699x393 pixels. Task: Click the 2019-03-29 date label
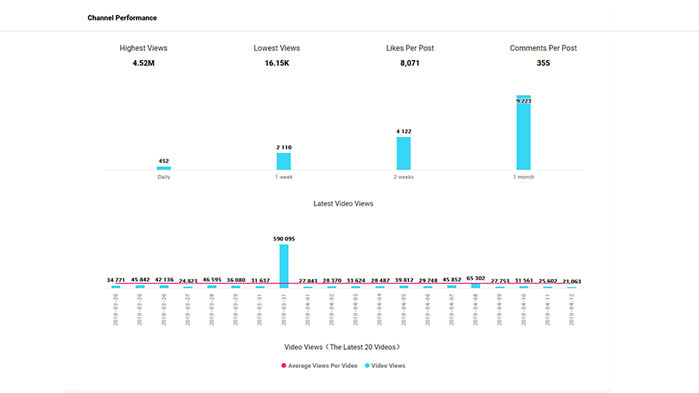click(236, 310)
